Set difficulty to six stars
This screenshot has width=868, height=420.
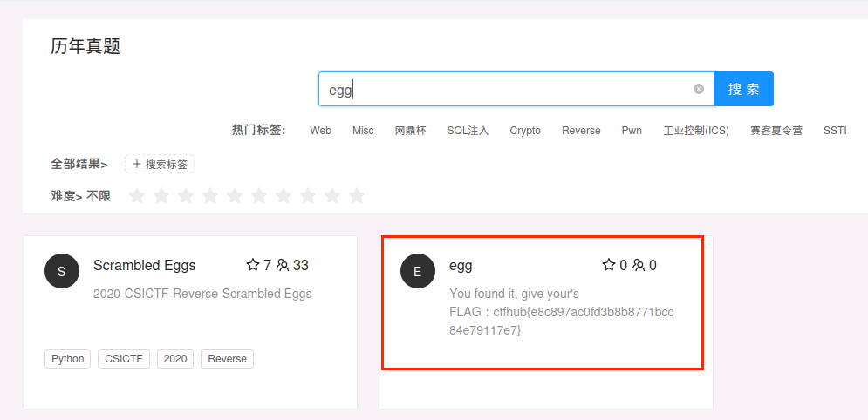point(259,196)
